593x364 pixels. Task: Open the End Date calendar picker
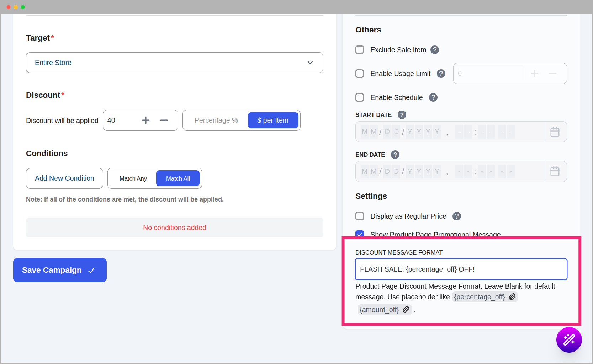coord(555,171)
